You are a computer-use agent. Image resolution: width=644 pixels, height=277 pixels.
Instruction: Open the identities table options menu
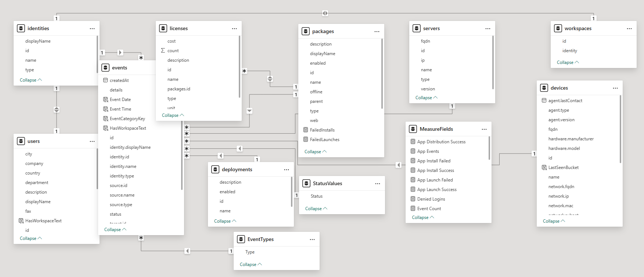click(x=92, y=29)
